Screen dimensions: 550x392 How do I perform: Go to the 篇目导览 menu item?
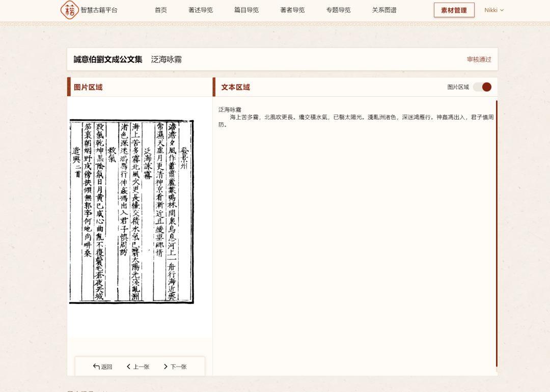pos(246,10)
